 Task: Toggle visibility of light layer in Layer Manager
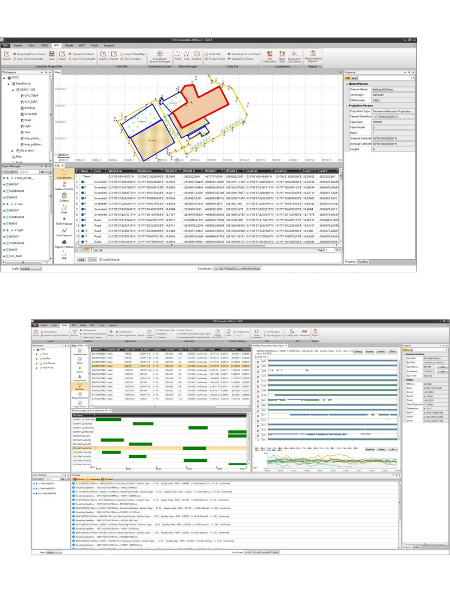pyautogui.click(x=4, y=230)
